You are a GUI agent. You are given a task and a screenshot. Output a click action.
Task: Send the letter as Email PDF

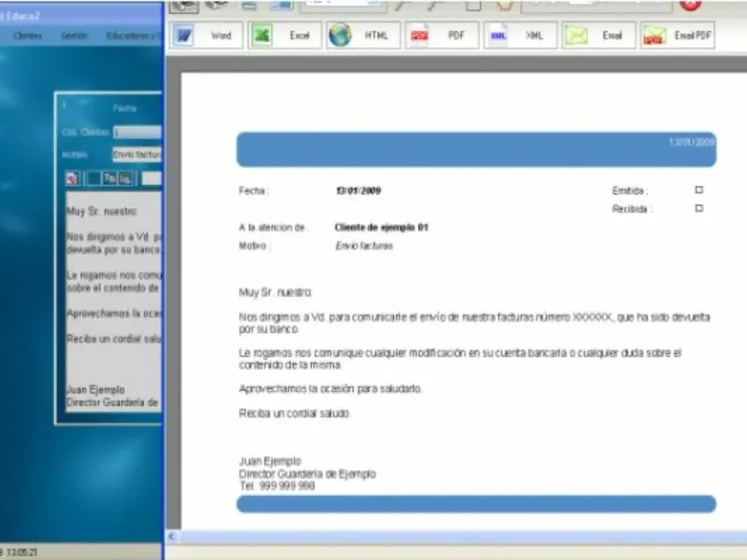coord(678,35)
